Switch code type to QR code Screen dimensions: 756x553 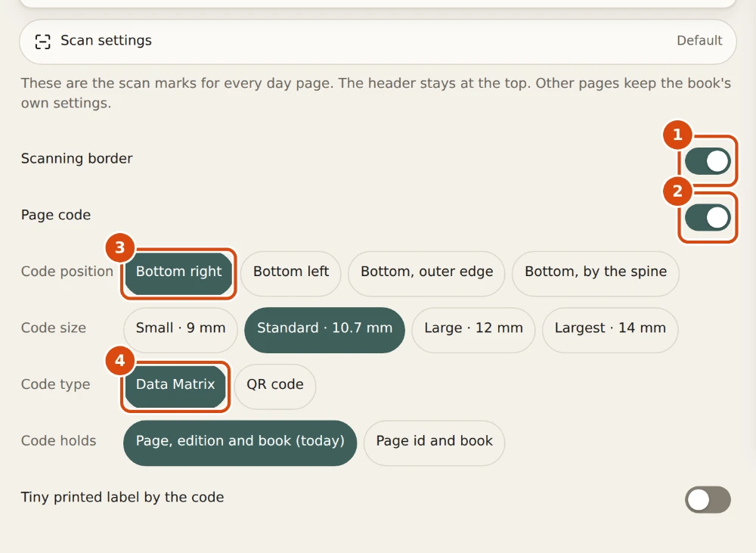(x=275, y=387)
